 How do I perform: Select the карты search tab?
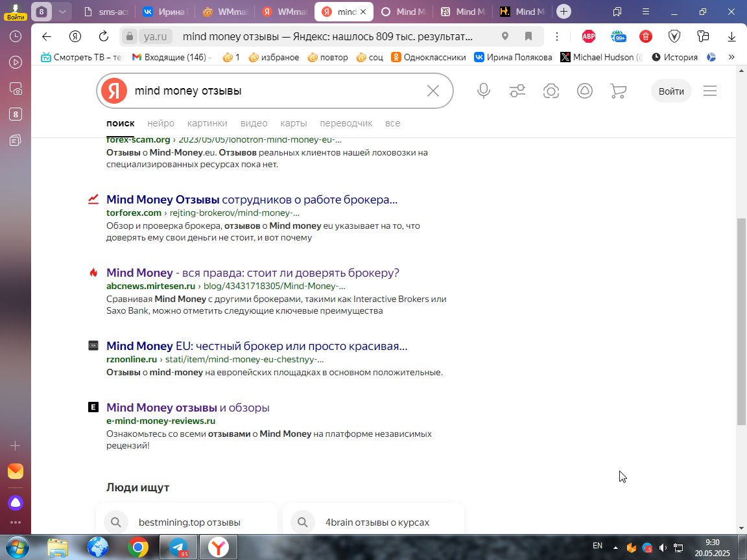[x=294, y=123]
